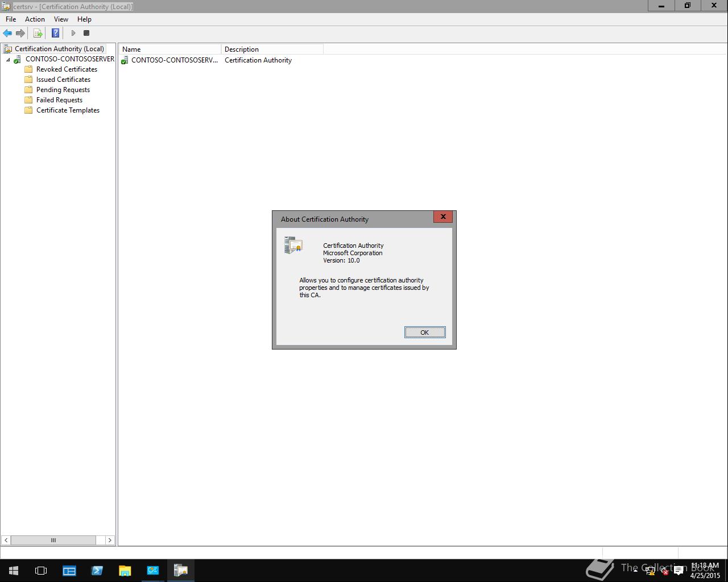The width and height of the screenshot is (728, 582).
Task: Show hidden tray icons arrow
Action: coord(635,571)
